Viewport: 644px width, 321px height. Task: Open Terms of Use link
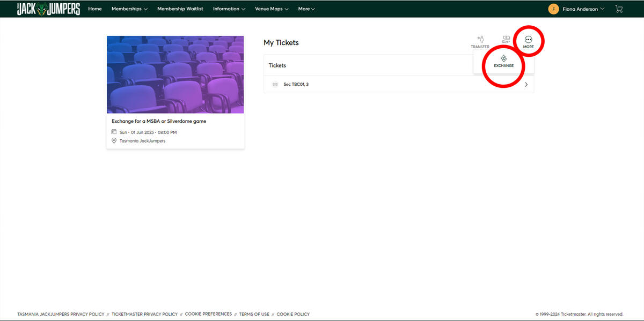click(x=254, y=315)
